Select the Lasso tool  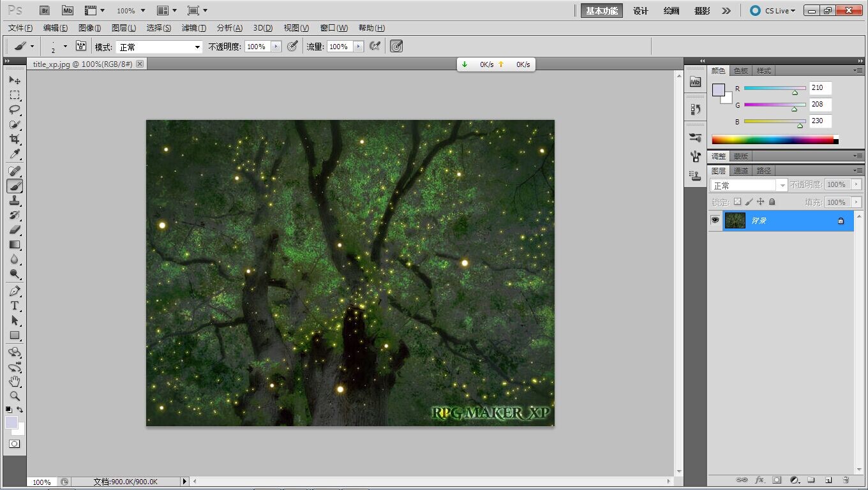[15, 110]
